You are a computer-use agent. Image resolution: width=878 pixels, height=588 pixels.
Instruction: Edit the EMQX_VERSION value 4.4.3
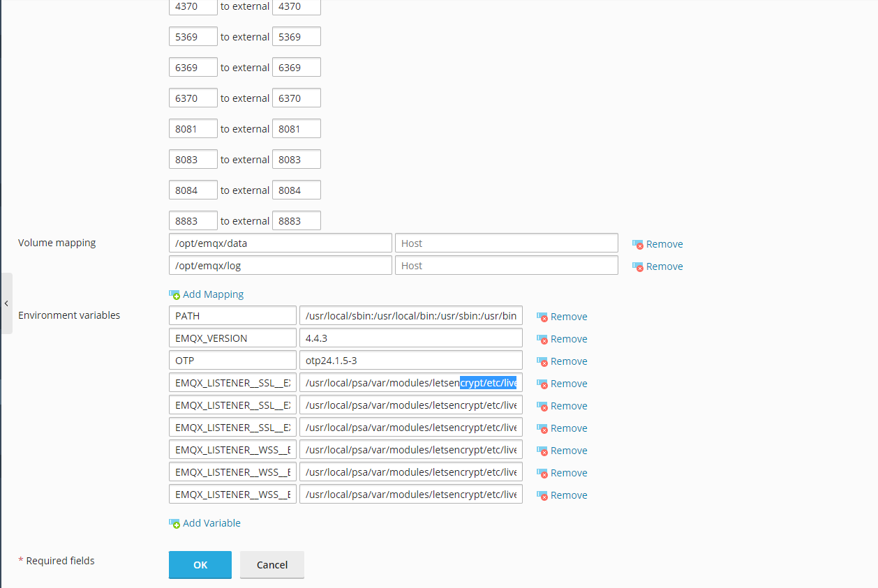(410, 338)
